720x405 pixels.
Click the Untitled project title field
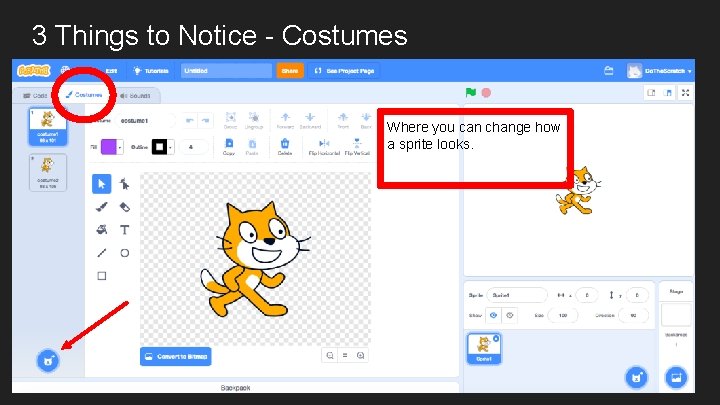coord(226,71)
